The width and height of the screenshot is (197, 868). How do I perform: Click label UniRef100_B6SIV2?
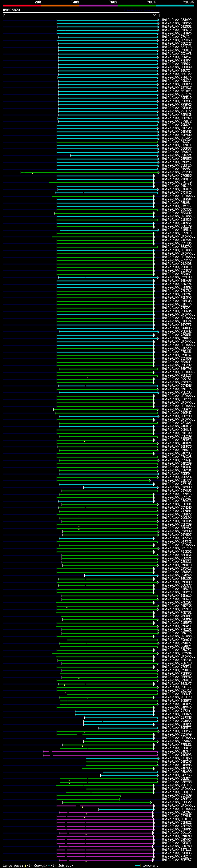point(177,74)
